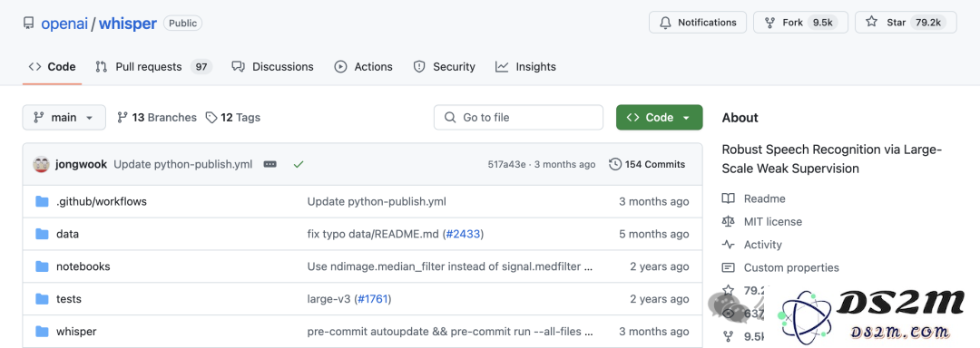This screenshot has height=348, width=980.
Task: Click the tests folder icon
Action: click(x=42, y=299)
